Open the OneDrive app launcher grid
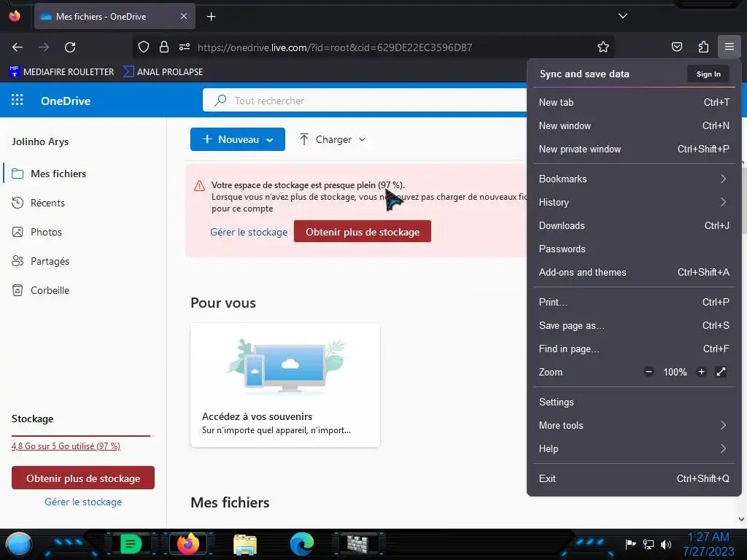 18,100
